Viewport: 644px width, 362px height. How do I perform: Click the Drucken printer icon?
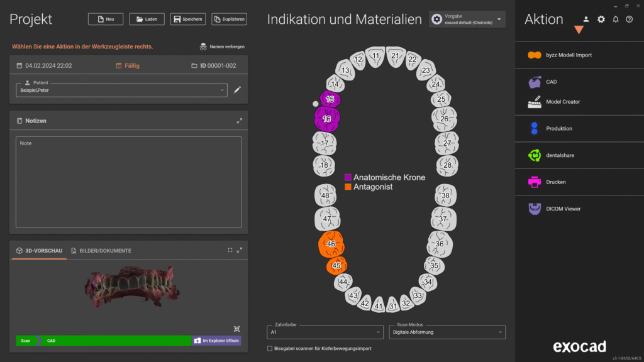click(535, 182)
